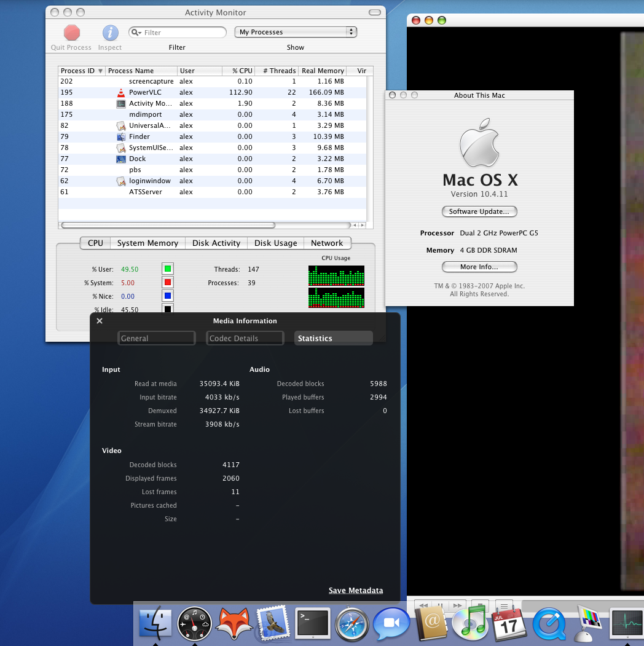The width and height of the screenshot is (644, 646).
Task: Click the More Info... button
Action: [479, 267]
